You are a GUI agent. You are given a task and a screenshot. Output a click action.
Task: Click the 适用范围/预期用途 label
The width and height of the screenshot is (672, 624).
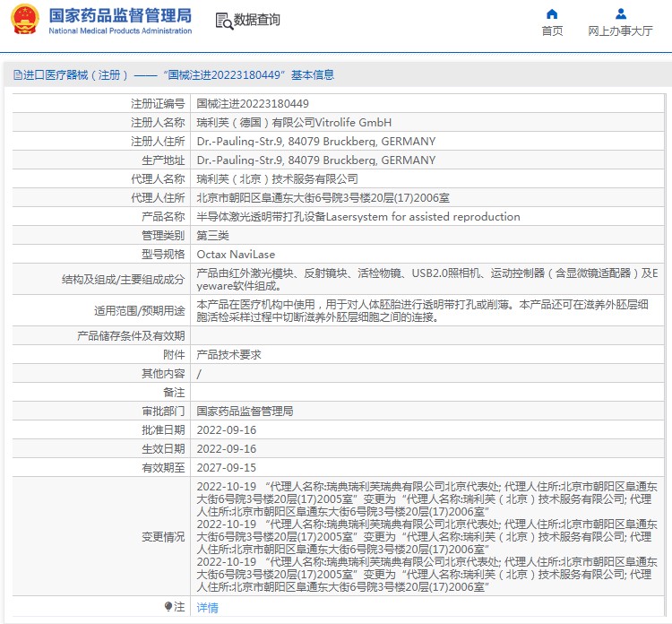(x=140, y=311)
